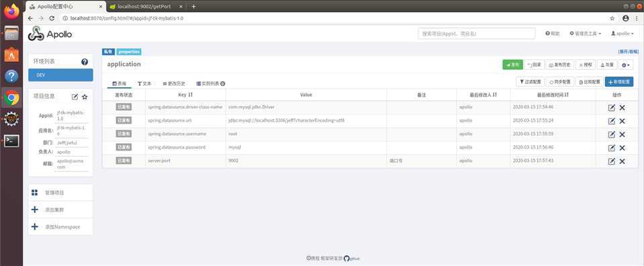The image size is (644, 266).
Task: Click the blue 新增配置 add button
Action: [619, 82]
